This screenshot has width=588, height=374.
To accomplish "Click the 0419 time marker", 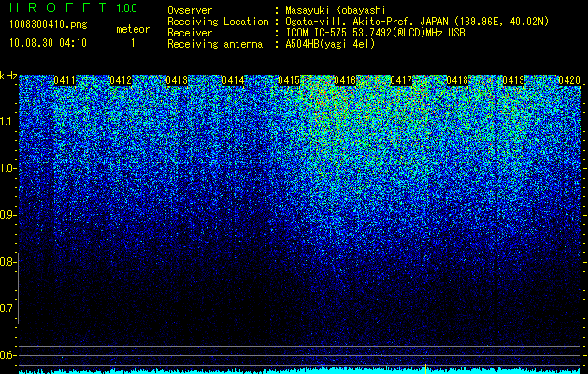I will [513, 80].
